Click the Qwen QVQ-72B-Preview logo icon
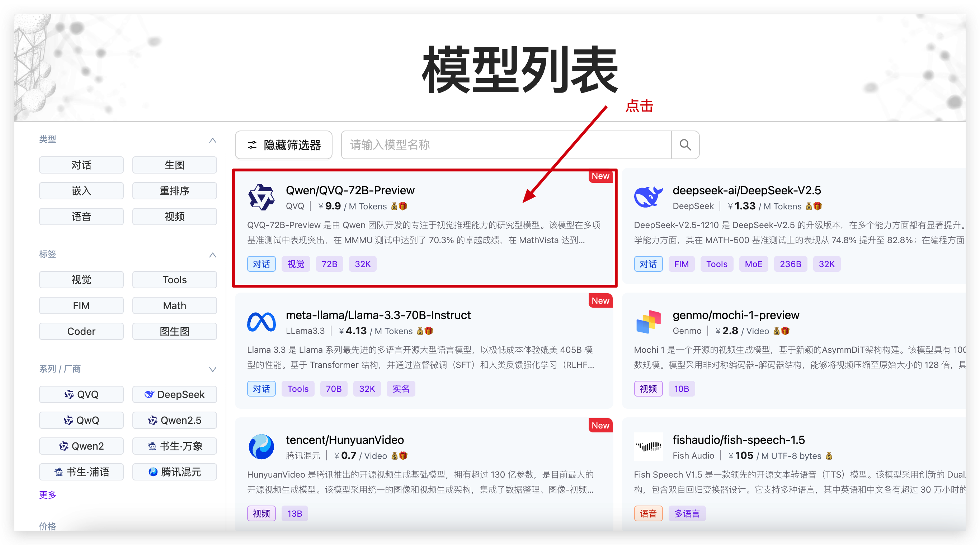 coord(261,198)
